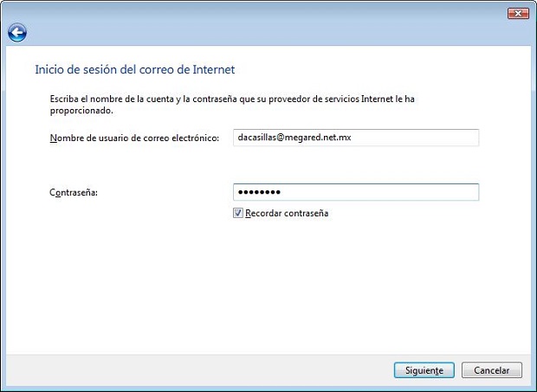Uncheck the Recordar contraseña checkbox
The width and height of the screenshot is (537, 392).
point(238,213)
